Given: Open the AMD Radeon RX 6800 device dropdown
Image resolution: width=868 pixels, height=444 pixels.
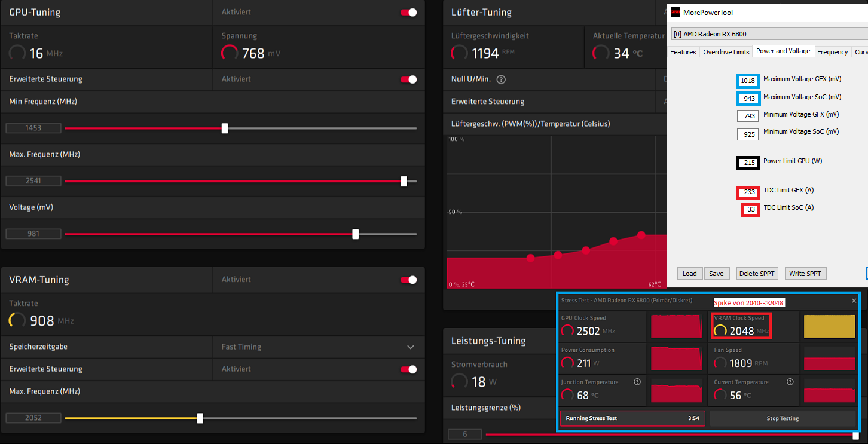Looking at the screenshot, I should [769, 34].
